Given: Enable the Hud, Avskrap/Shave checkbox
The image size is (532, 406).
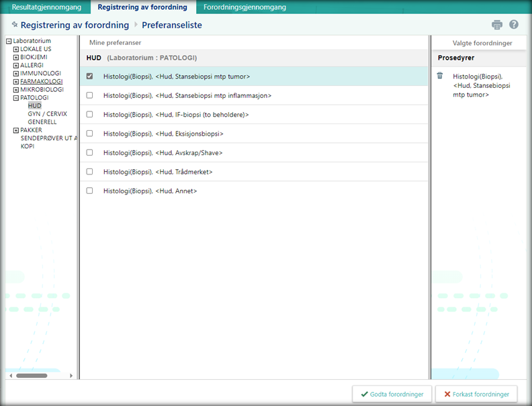Looking at the screenshot, I should tap(90, 152).
